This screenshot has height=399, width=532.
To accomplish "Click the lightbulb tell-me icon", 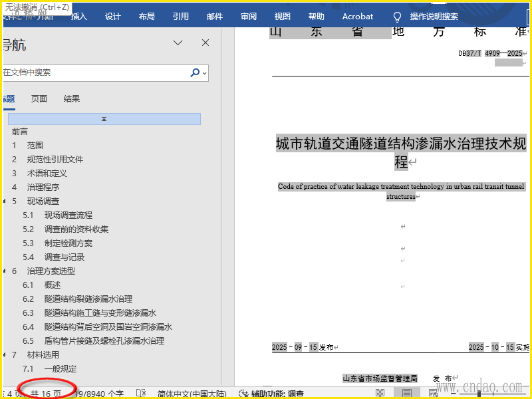I will 397,17.
